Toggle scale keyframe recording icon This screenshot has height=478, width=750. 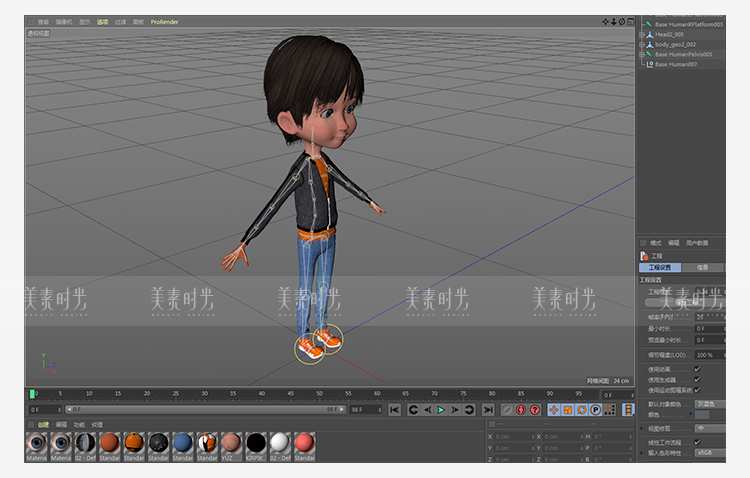568,410
